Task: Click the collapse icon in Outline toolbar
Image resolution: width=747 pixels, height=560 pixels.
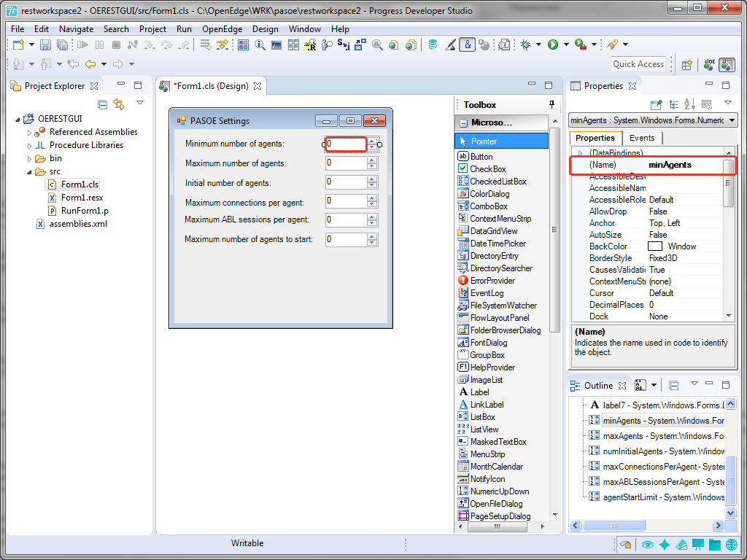Action: (673, 385)
